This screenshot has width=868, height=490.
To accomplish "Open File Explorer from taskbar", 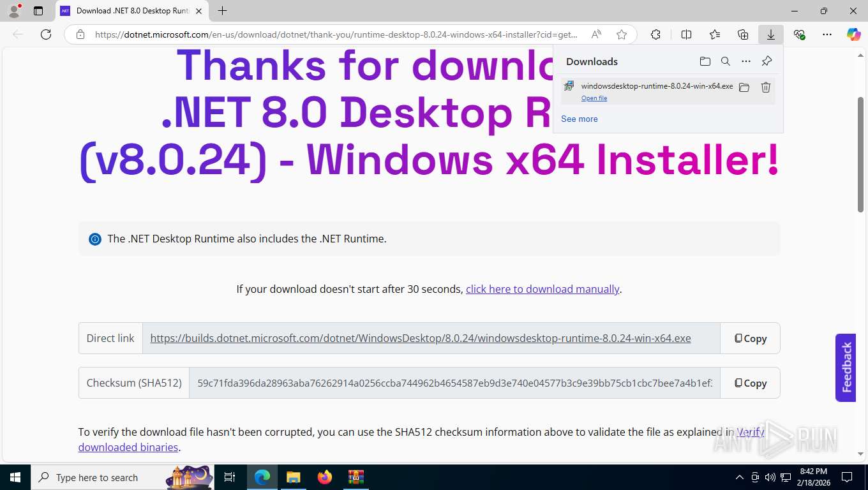I will point(293,477).
